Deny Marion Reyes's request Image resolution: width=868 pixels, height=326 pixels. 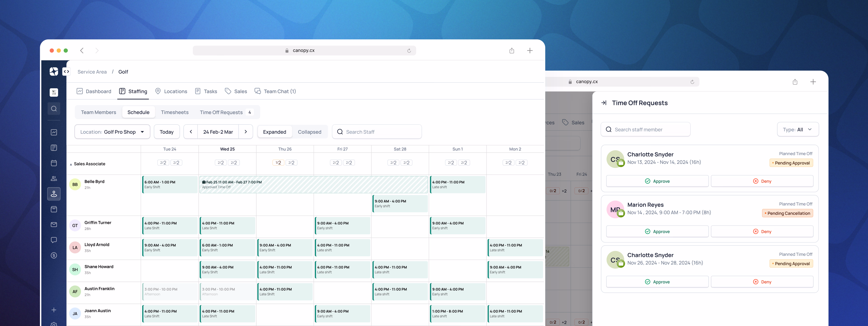coord(762,232)
